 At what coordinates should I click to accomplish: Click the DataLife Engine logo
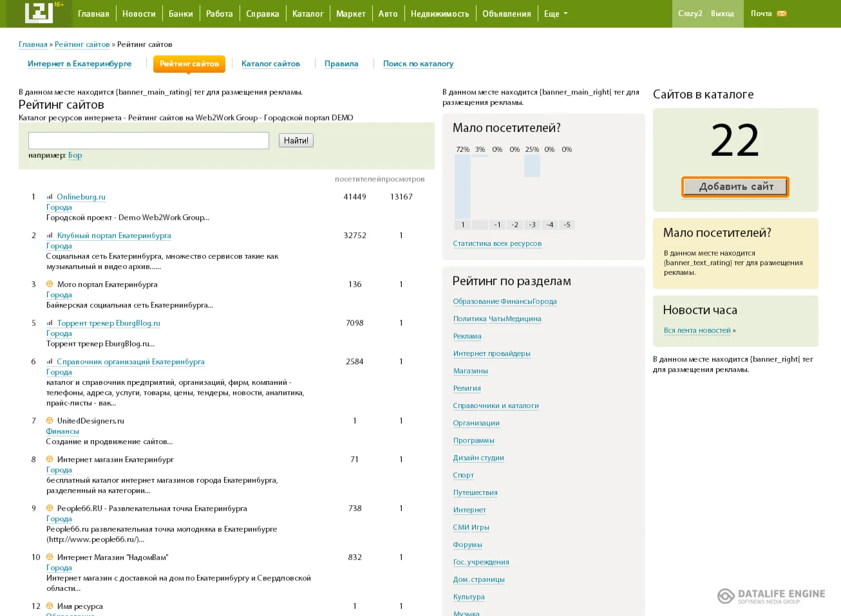point(771,596)
